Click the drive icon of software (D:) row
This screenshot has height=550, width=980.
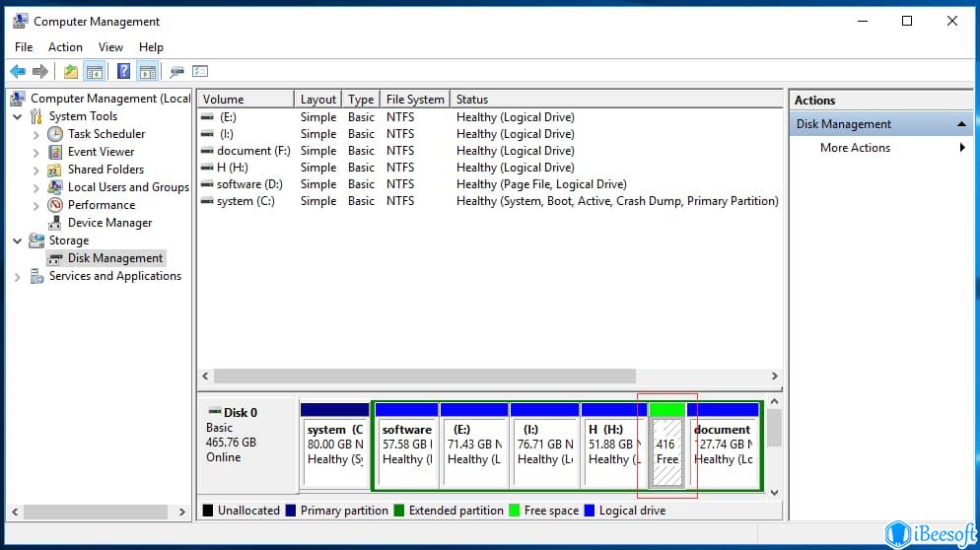(207, 184)
